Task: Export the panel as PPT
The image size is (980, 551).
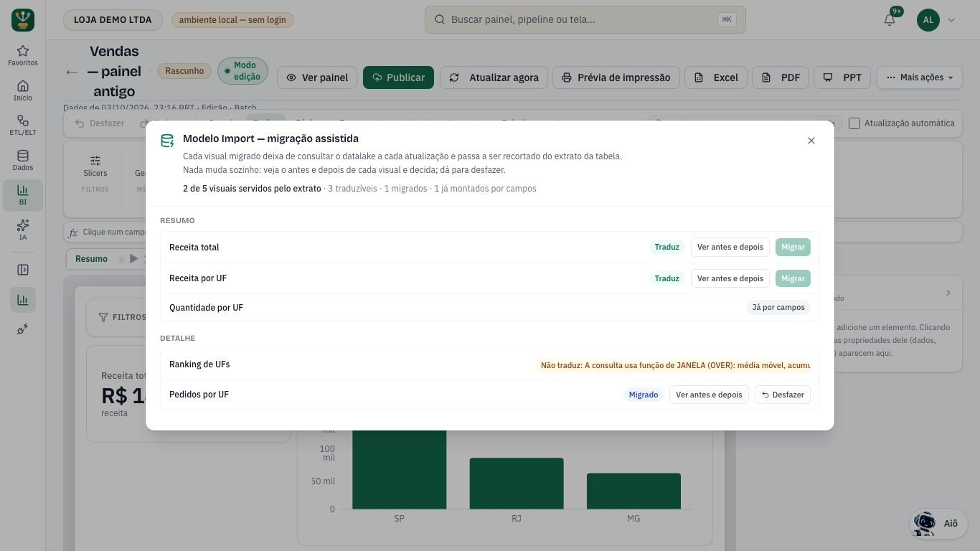Action: (x=842, y=77)
